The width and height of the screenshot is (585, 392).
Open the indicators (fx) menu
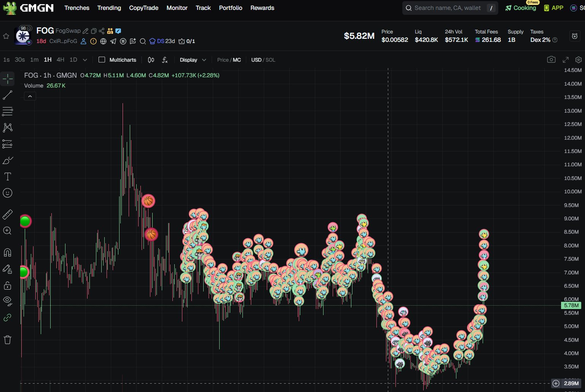165,60
